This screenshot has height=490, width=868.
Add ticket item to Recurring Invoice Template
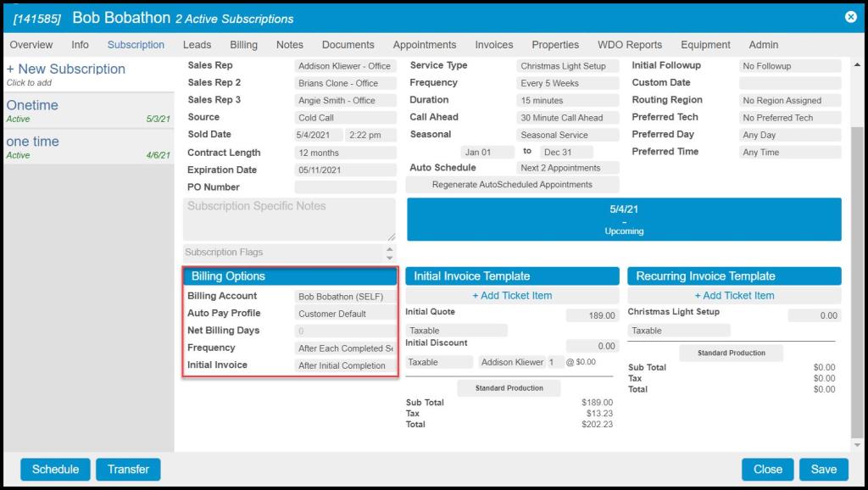(x=734, y=296)
